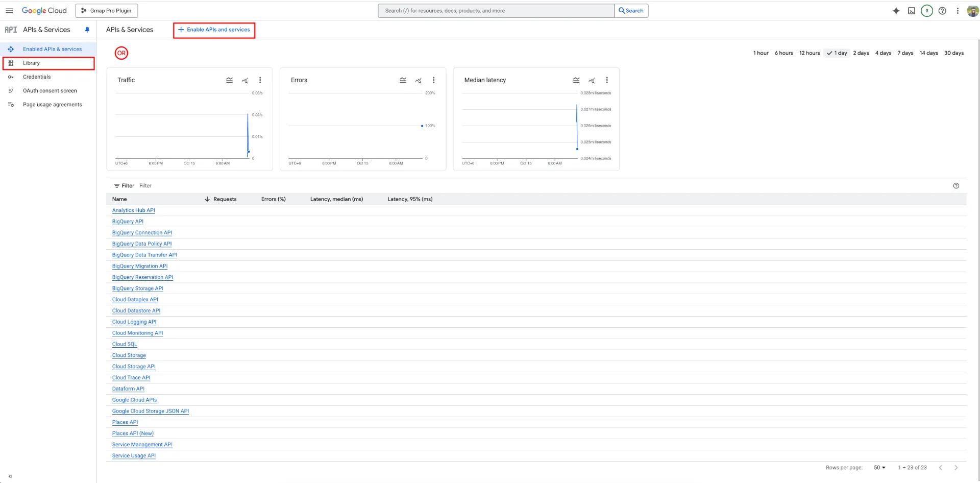This screenshot has height=483, width=980.
Task: Sort by the Name column header
Action: point(119,199)
